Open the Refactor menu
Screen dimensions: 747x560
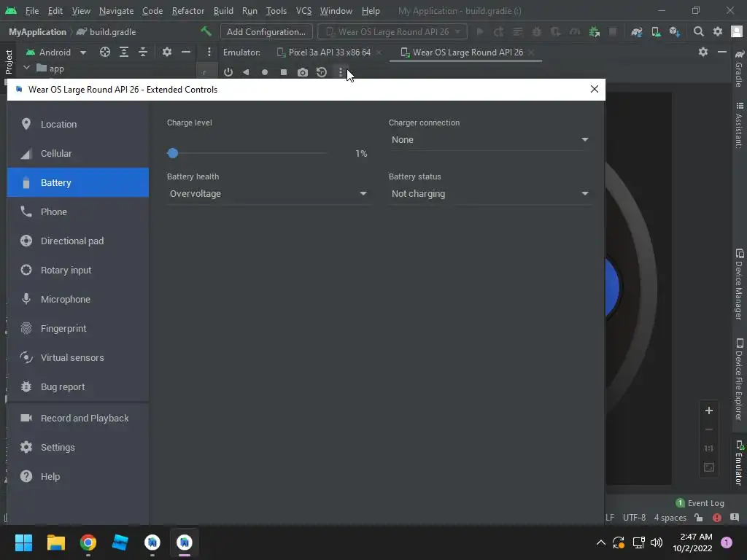tap(187, 10)
